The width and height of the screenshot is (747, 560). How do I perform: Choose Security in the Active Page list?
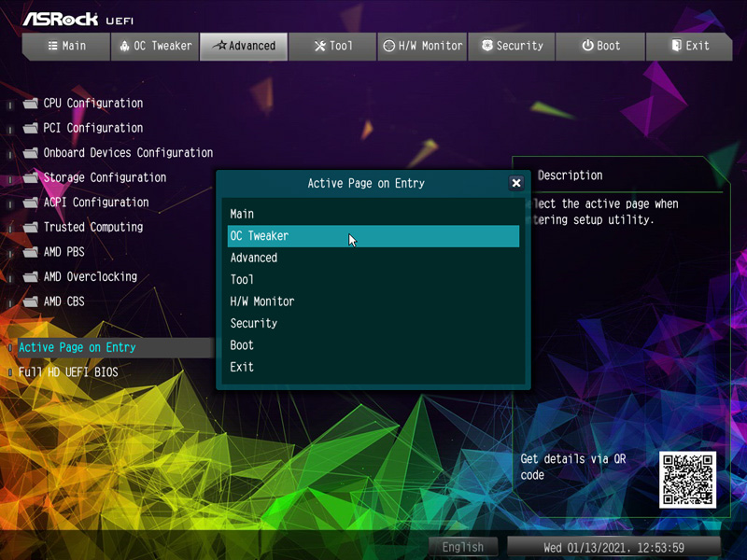point(373,324)
